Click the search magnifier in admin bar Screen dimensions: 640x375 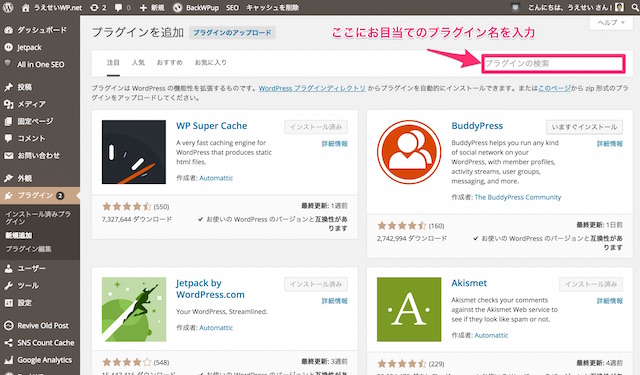tap(635, 7)
